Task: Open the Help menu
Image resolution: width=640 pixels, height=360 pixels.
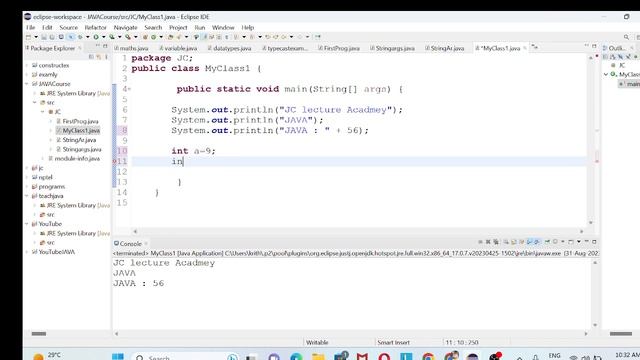Action: tap(248, 27)
